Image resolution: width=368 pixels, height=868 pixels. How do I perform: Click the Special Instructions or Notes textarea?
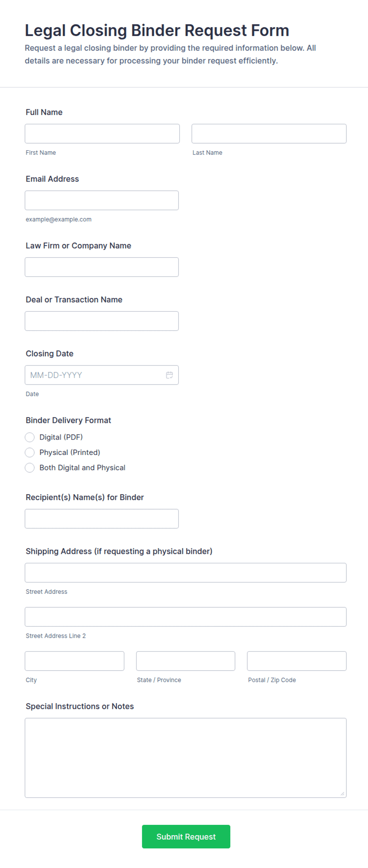click(x=186, y=758)
